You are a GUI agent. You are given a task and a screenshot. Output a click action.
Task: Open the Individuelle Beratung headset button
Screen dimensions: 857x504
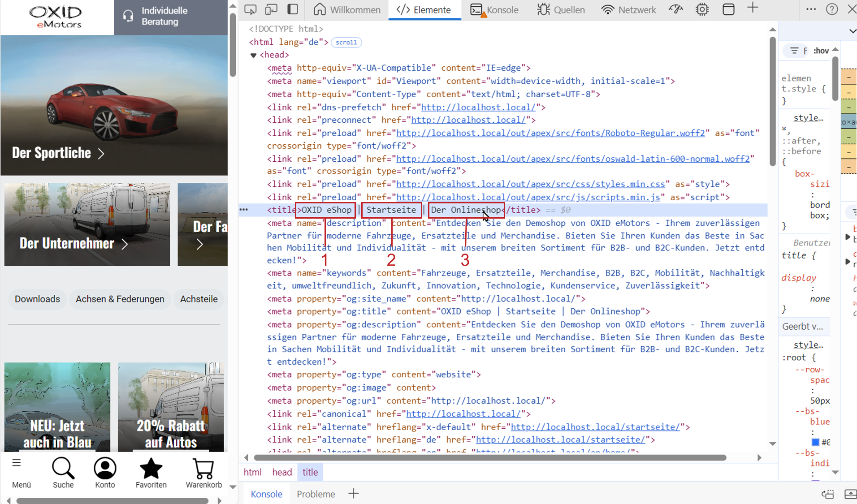171,17
